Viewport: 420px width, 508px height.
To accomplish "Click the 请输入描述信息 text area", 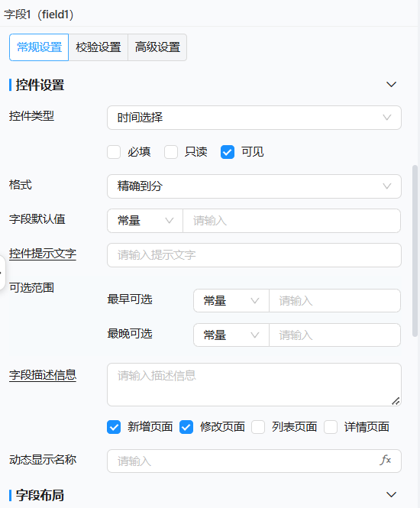I will point(254,384).
